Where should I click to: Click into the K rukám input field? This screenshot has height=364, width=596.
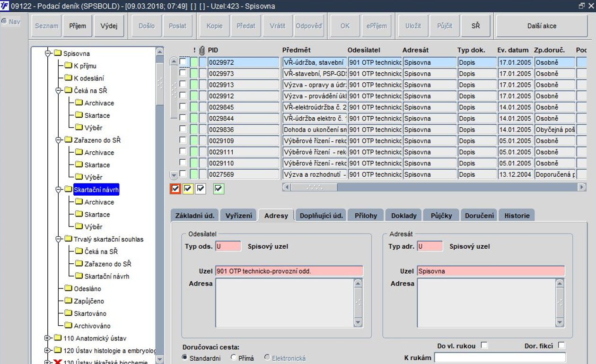coord(500,358)
